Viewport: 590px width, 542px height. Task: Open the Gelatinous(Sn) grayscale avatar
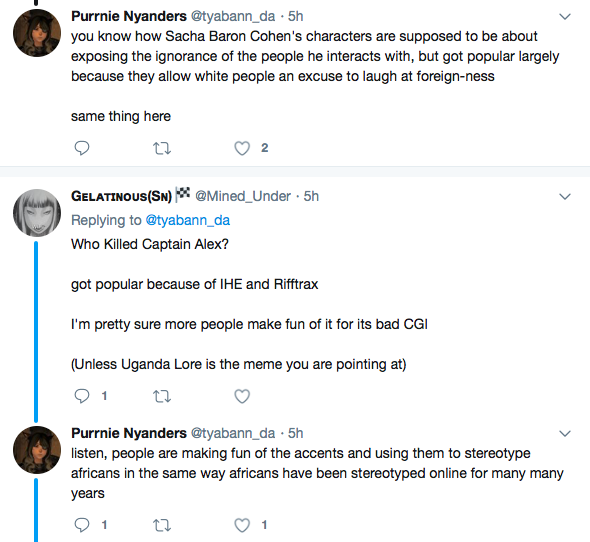click(37, 213)
